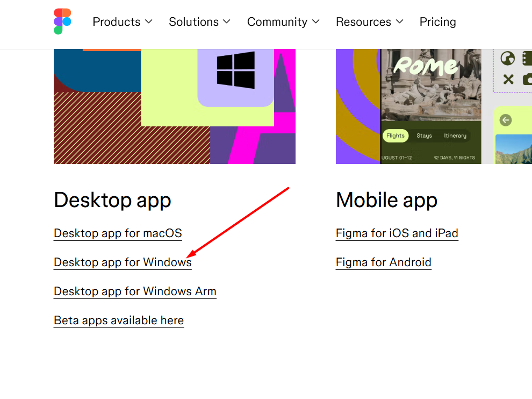Click the X icon in mobile preview
Image resolution: width=532 pixels, height=399 pixels.
pos(508,80)
